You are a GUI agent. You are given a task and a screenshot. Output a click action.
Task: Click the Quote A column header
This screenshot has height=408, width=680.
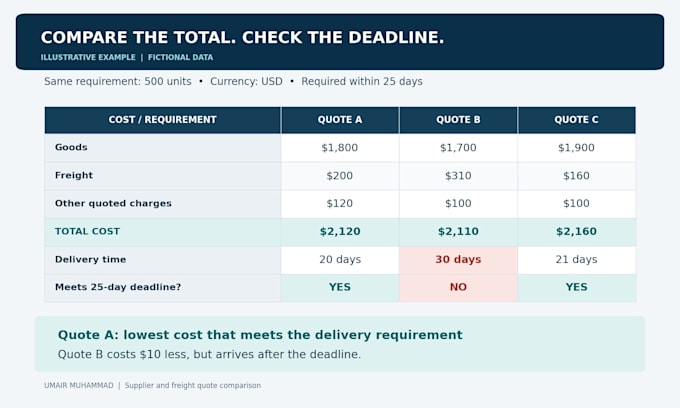tap(340, 120)
